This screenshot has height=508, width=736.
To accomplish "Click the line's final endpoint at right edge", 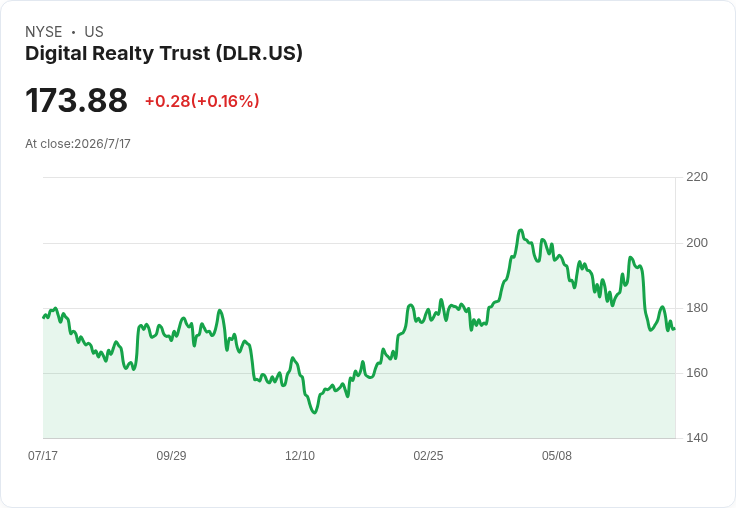I will [675, 329].
